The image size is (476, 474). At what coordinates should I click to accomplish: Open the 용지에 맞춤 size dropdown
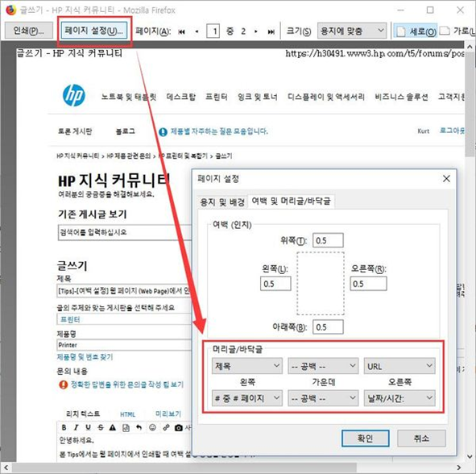click(x=352, y=31)
